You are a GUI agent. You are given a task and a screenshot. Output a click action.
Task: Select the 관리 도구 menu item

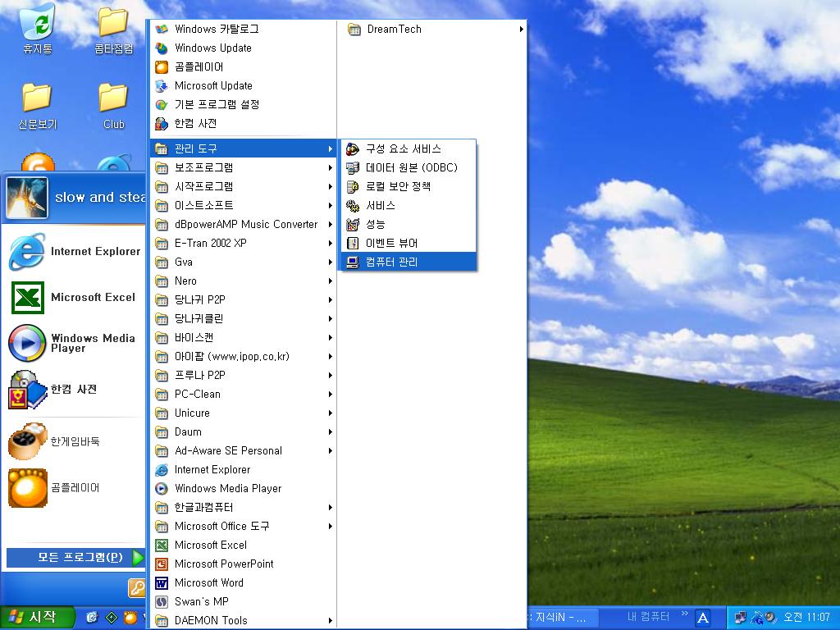[x=244, y=149]
